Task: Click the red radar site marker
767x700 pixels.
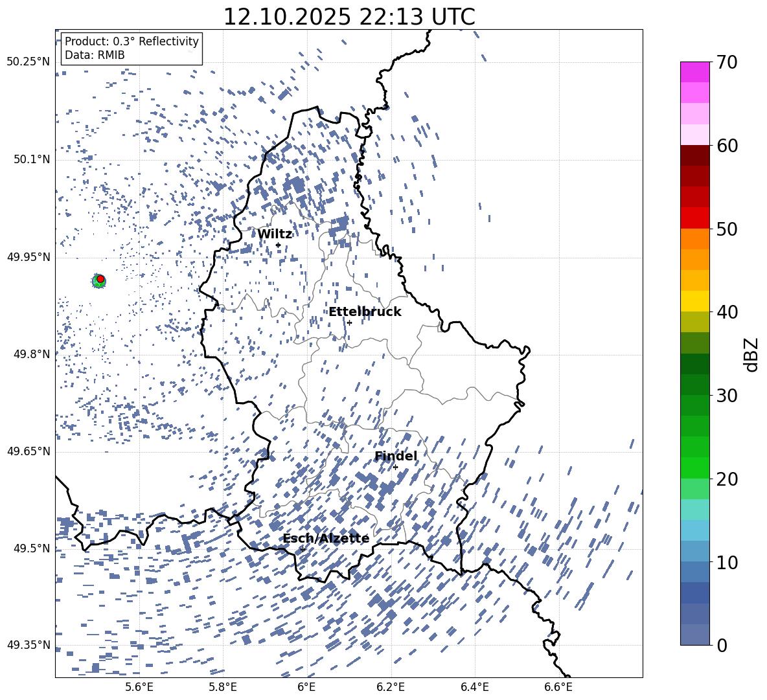Action: (100, 279)
